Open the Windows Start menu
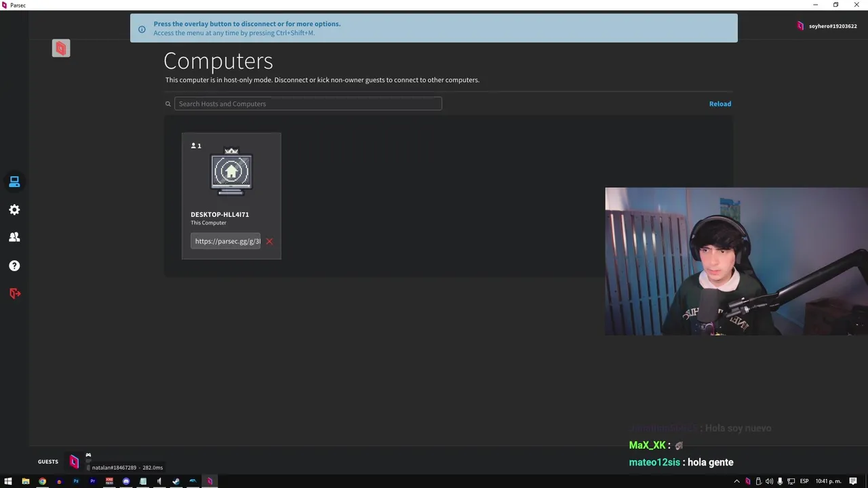 click(x=8, y=481)
